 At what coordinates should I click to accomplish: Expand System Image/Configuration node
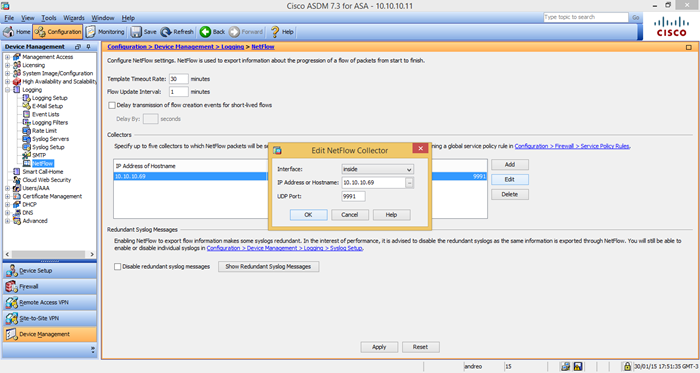coord(7,73)
